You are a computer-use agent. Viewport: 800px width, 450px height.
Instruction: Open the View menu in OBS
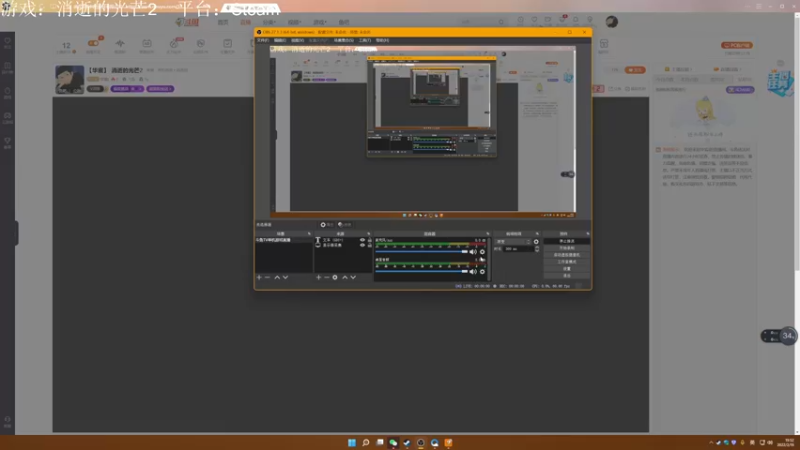coord(297,40)
